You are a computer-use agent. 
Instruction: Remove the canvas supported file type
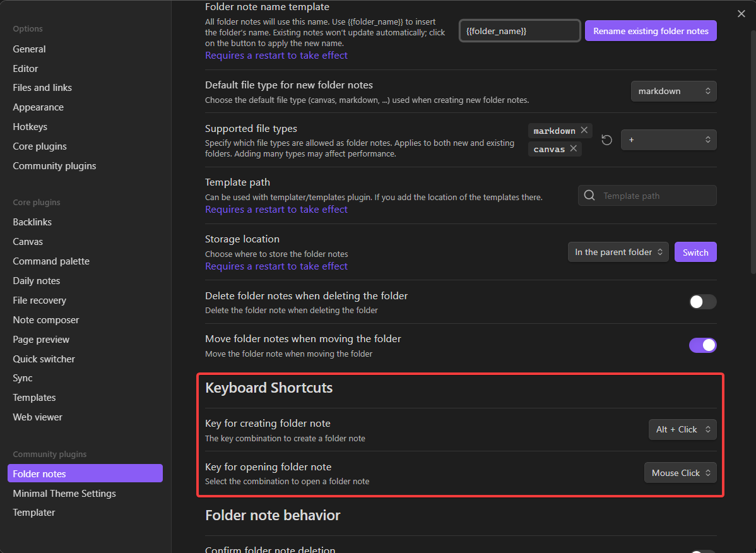coord(573,148)
